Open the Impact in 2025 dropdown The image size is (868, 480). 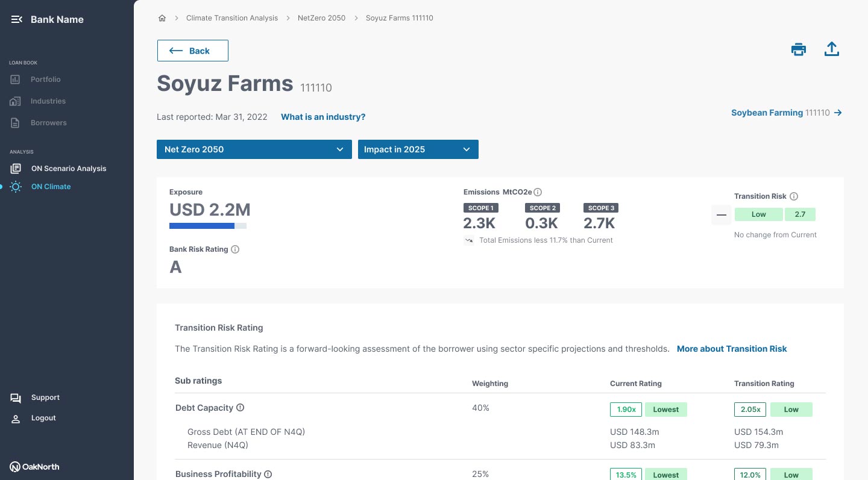418,149
